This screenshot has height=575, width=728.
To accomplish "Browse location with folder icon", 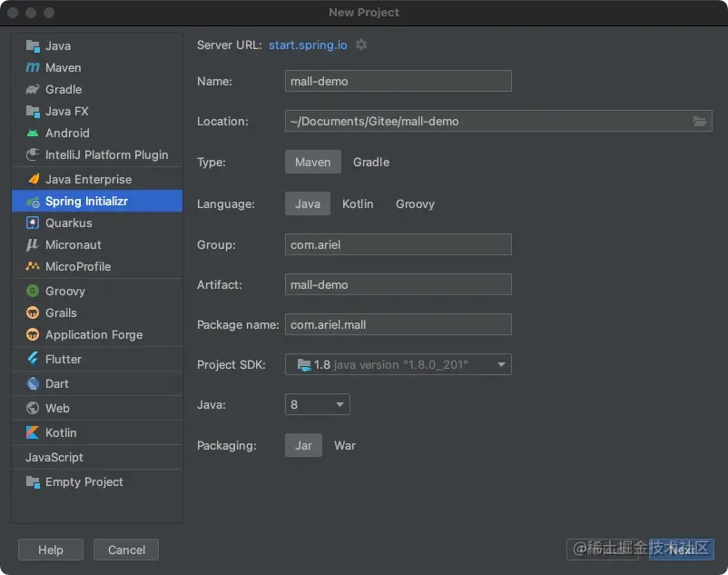I will coord(700,121).
